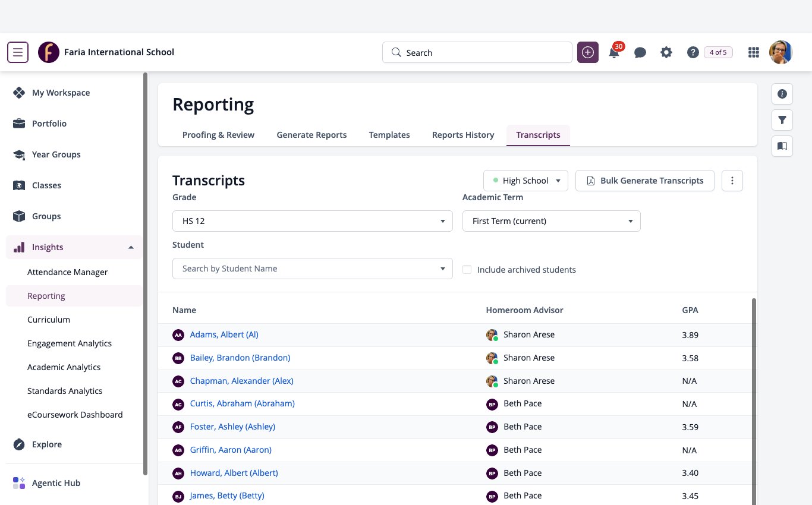Click Bulk Generate Transcripts button

click(x=644, y=181)
